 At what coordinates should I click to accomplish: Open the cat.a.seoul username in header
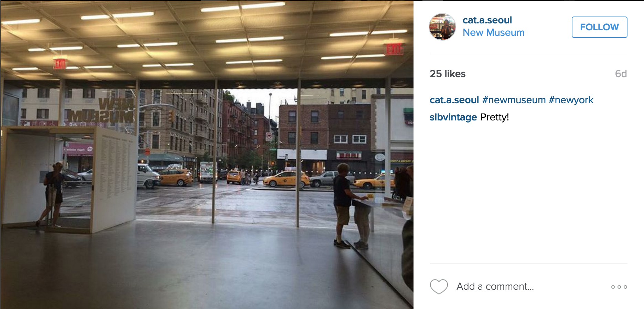point(487,20)
